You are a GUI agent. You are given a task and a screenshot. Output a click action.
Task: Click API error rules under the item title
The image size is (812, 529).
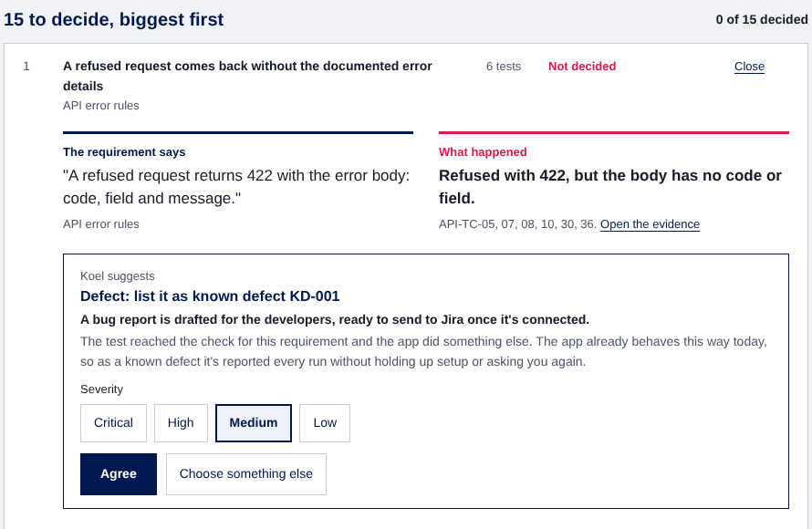click(x=101, y=106)
